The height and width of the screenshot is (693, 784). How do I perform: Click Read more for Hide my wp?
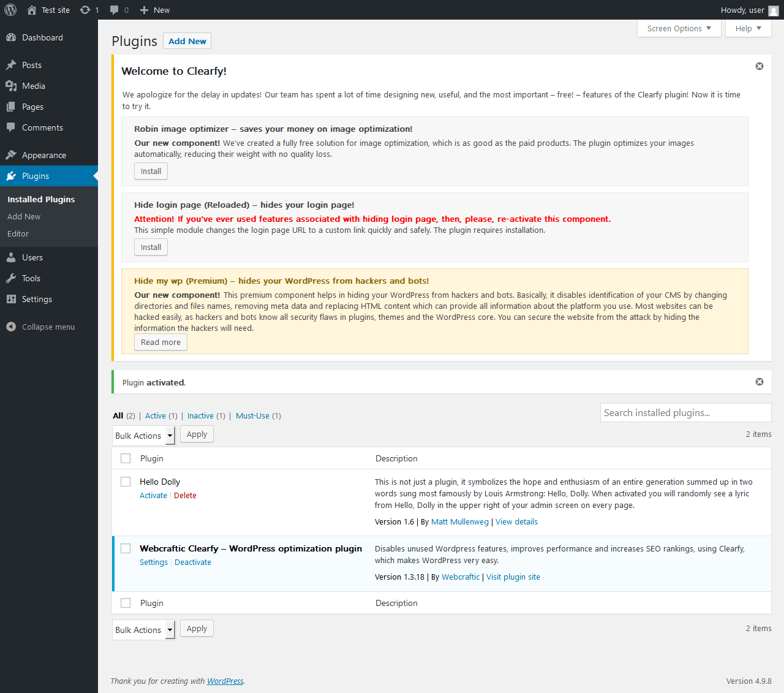point(160,343)
